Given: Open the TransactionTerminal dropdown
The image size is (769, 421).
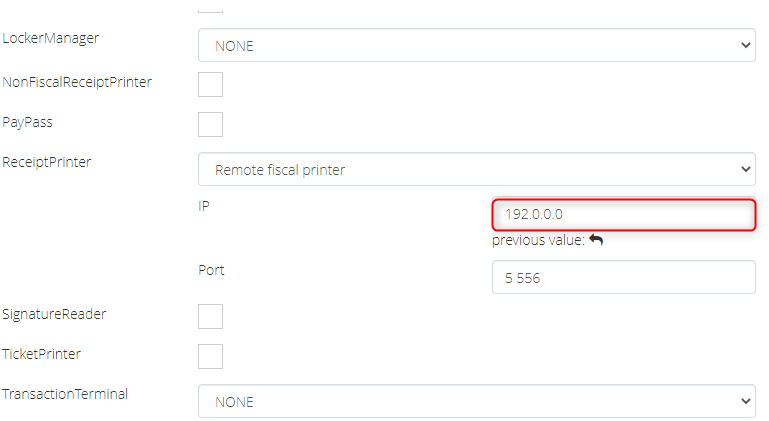Looking at the screenshot, I should [x=476, y=401].
